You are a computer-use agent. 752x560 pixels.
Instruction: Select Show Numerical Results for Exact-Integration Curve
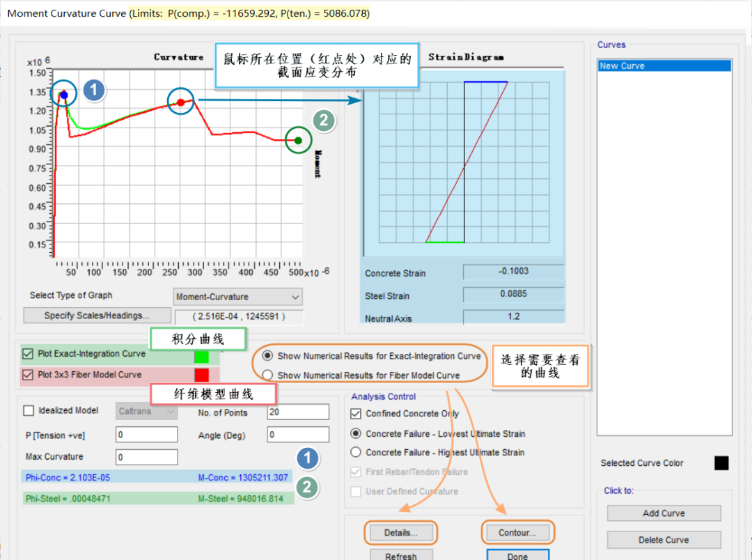click(268, 356)
